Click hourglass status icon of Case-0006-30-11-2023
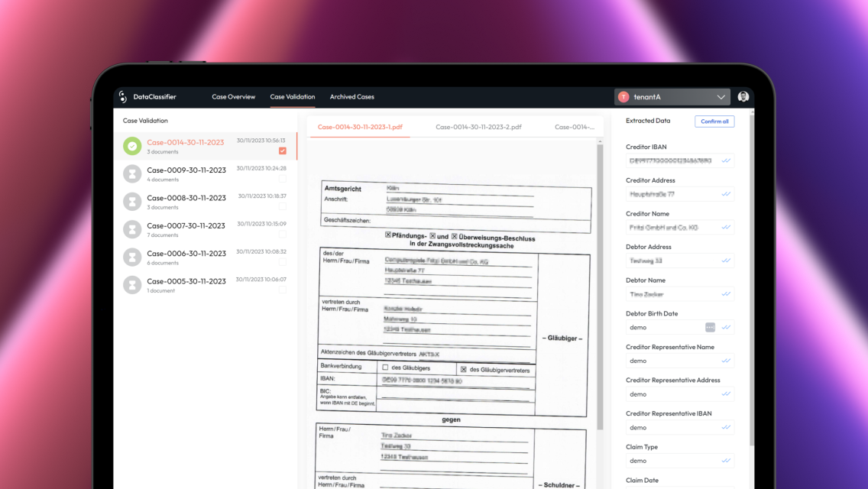This screenshot has width=868, height=489. pos(132,257)
